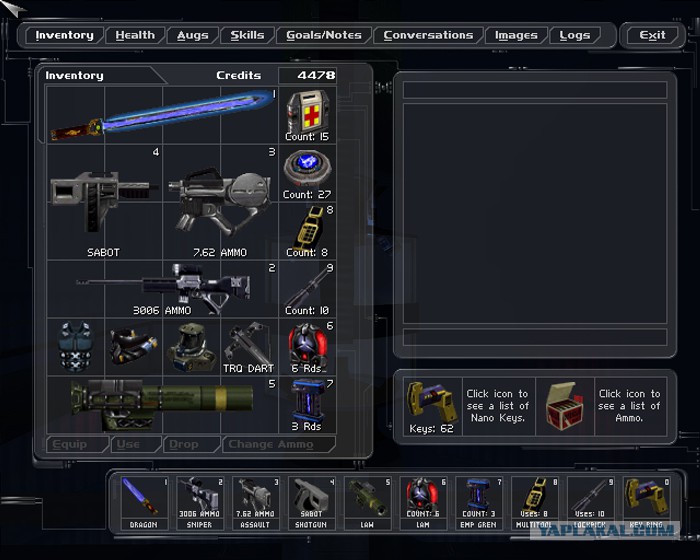Select the ballistic armor vest in inventory
Viewport: 700px width, 560px height.
75,347
